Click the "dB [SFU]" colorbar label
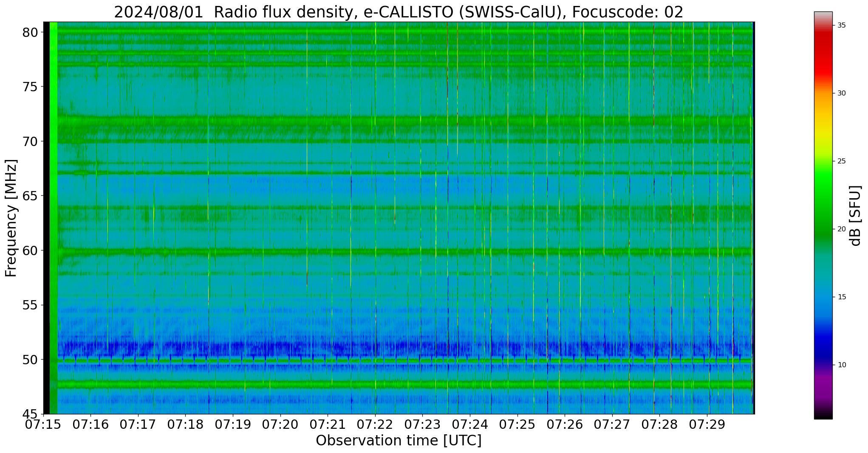The width and height of the screenshot is (868, 453). (856, 216)
